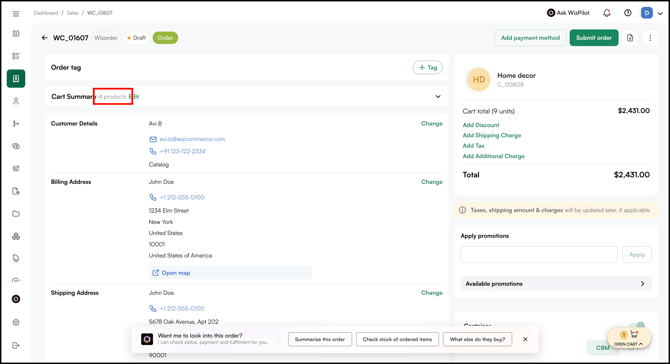
Task: Expand the Cart Summary chevron
Action: pos(438,97)
